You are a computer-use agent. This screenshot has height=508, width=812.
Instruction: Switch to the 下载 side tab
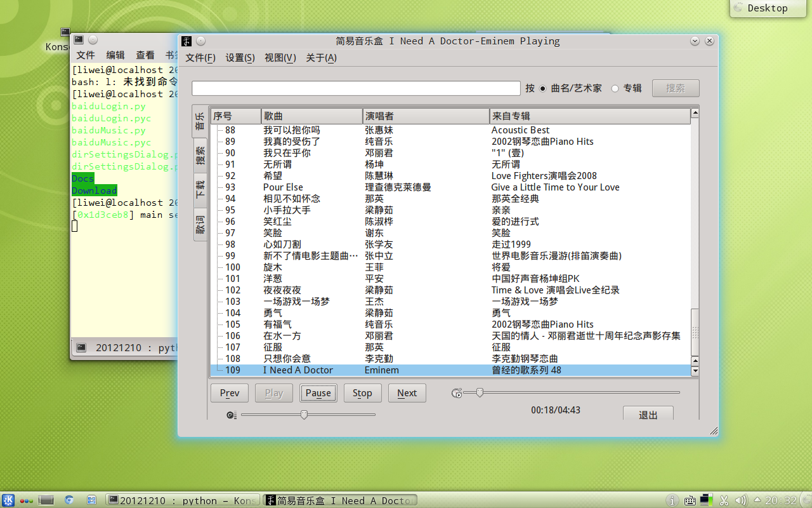click(x=200, y=190)
